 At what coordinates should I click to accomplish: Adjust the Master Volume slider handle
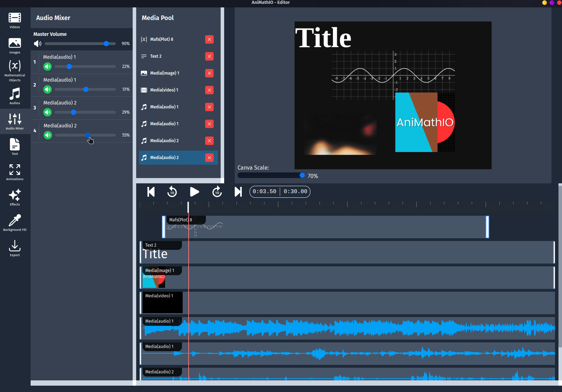(x=106, y=44)
